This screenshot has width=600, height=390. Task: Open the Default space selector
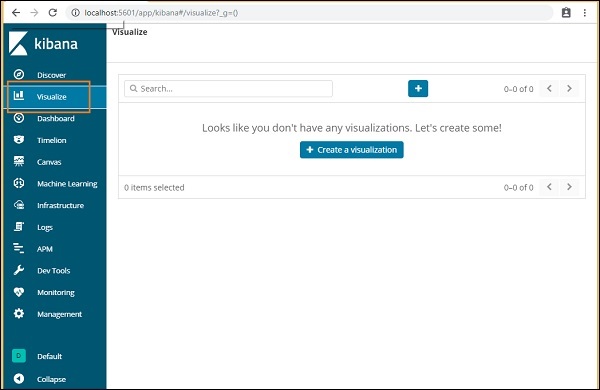37,356
